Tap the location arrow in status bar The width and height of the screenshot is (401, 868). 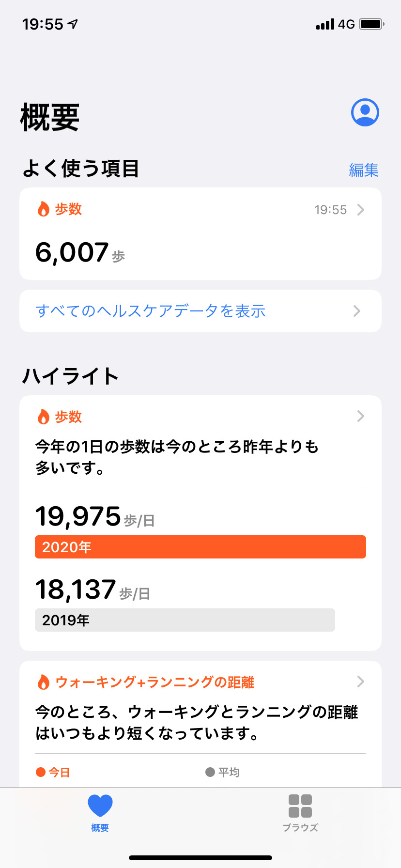click(x=73, y=24)
